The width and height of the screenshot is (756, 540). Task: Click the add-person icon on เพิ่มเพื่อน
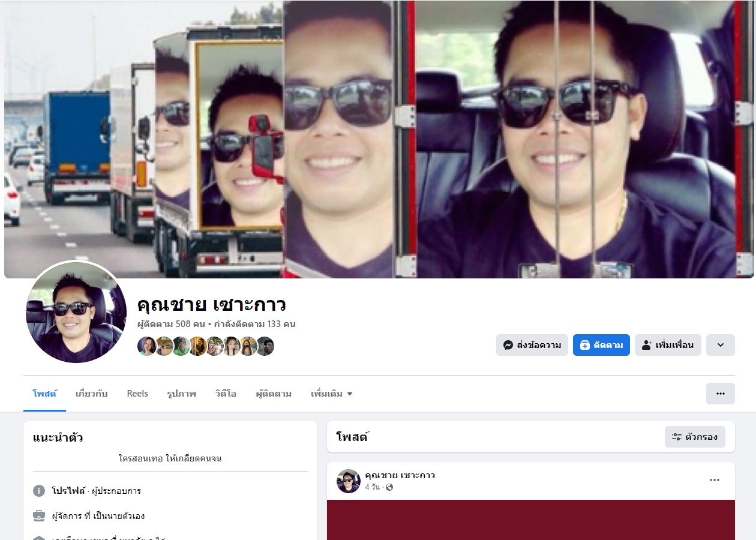(647, 345)
